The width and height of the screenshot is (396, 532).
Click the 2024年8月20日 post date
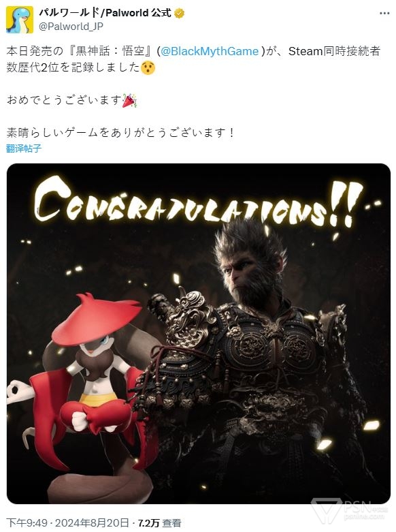(x=92, y=523)
